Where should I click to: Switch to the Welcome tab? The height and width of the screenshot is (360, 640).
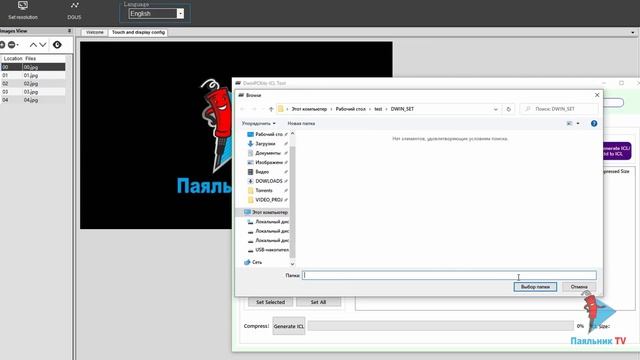click(x=95, y=32)
